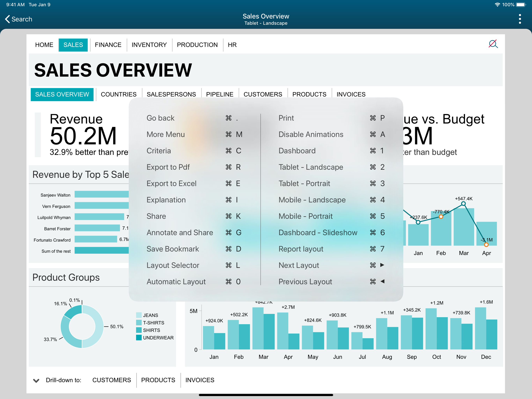The height and width of the screenshot is (399, 532).
Task: Click the Luitpold Whyman bar
Action: [x=99, y=217]
